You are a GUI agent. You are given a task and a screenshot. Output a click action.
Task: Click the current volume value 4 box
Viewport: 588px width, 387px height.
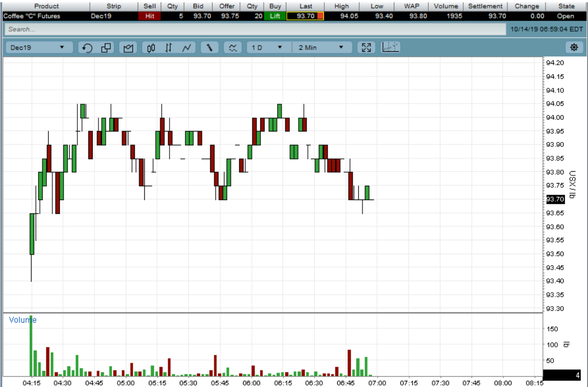pos(562,375)
